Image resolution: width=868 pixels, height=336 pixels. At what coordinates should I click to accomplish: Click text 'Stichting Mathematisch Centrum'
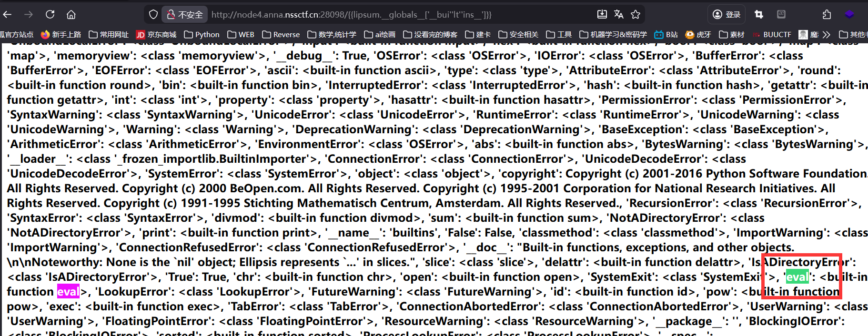(x=336, y=203)
